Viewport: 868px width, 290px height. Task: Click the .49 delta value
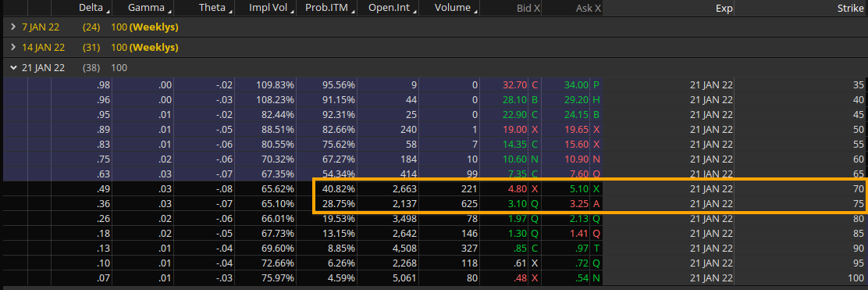[x=103, y=189]
